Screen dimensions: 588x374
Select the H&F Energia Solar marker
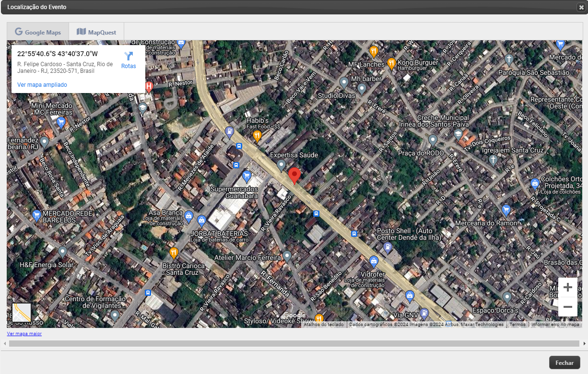(x=62, y=252)
